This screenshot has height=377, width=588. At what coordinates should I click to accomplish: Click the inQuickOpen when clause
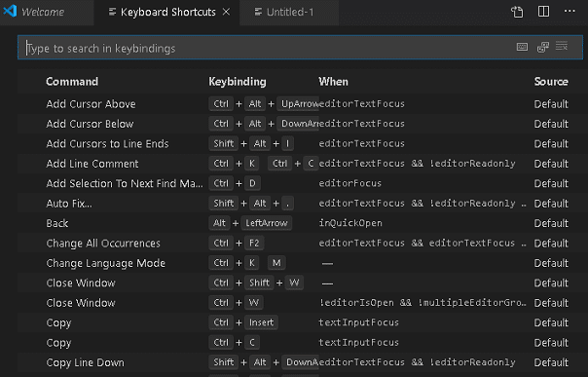(x=350, y=223)
